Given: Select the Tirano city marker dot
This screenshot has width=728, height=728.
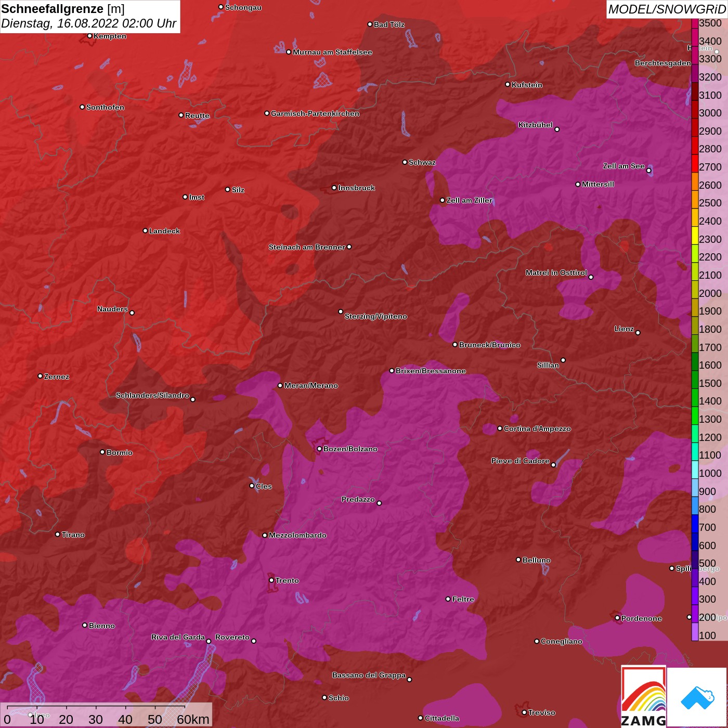Looking at the screenshot, I should [58, 535].
